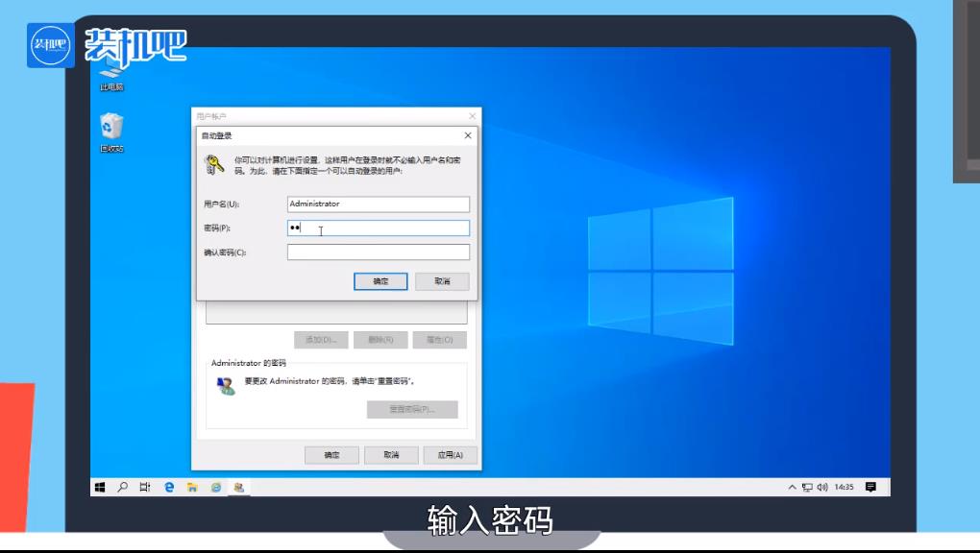
Task: Cancel the 自动登录 dialog with 取消
Action: [x=442, y=281]
